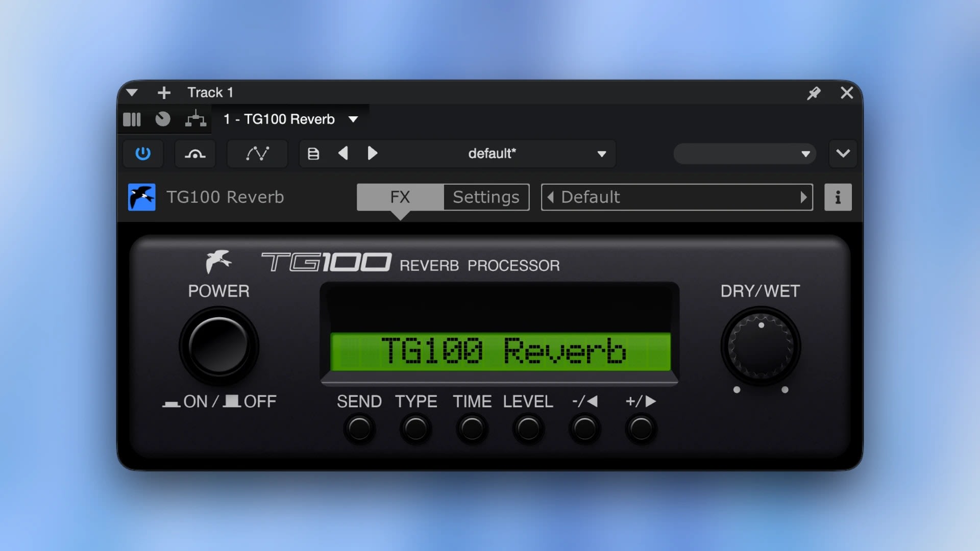Add new plugin with plus icon
The image size is (980, 551).
164,92
